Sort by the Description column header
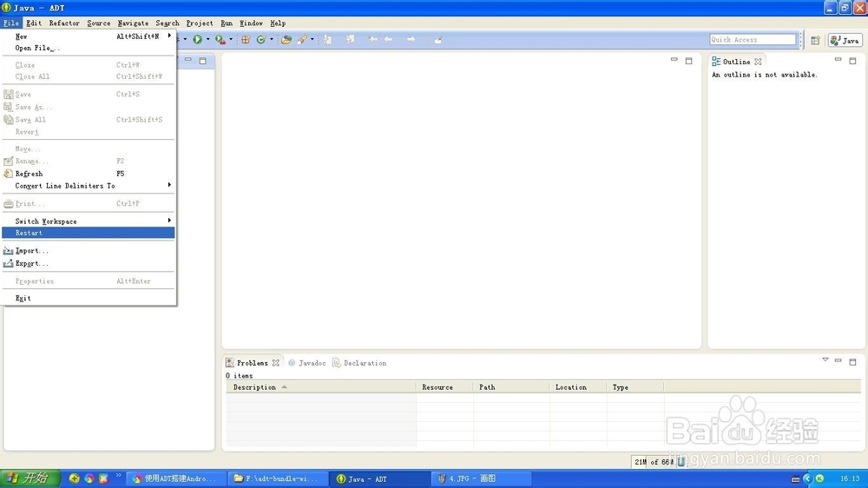The height and width of the screenshot is (488, 868). [x=321, y=387]
